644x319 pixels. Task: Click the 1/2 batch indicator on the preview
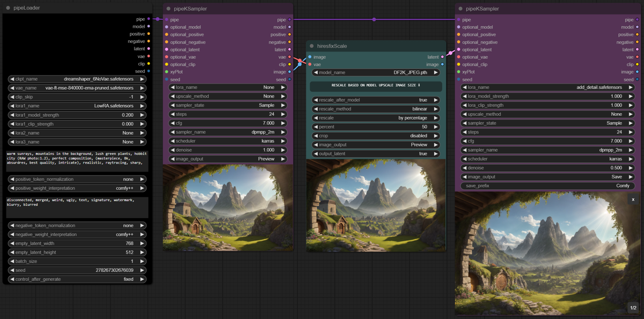[x=633, y=309]
